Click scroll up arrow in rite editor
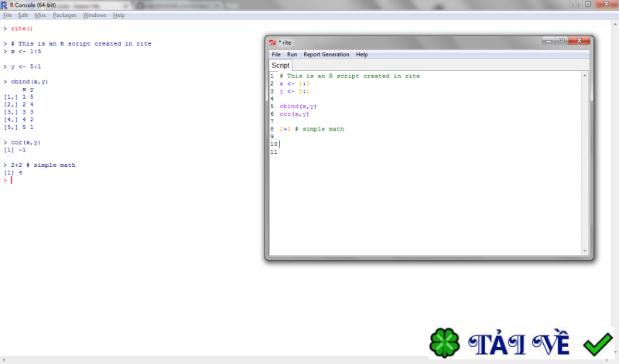The height and width of the screenshot is (364, 619). coord(585,75)
